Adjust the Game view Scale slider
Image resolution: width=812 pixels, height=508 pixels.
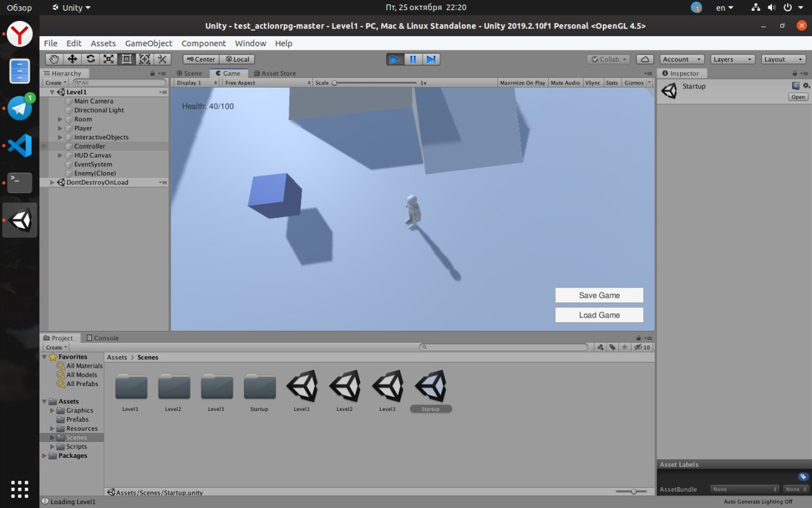[375, 83]
